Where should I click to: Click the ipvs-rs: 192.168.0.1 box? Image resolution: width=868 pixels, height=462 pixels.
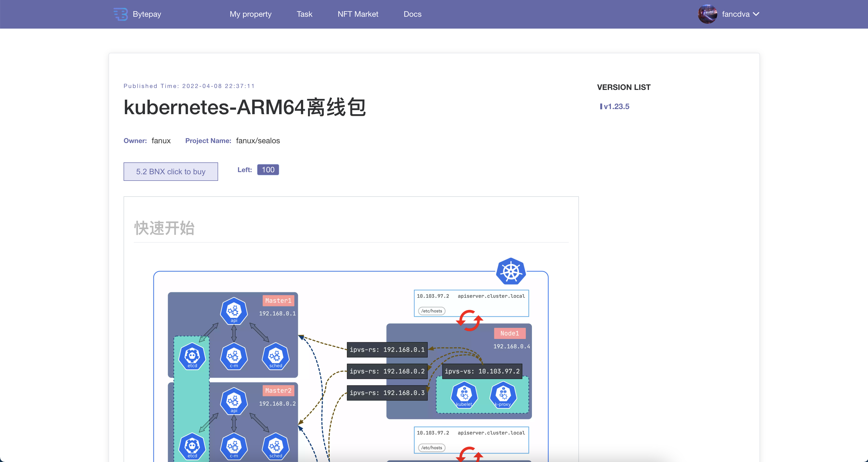pyautogui.click(x=387, y=350)
